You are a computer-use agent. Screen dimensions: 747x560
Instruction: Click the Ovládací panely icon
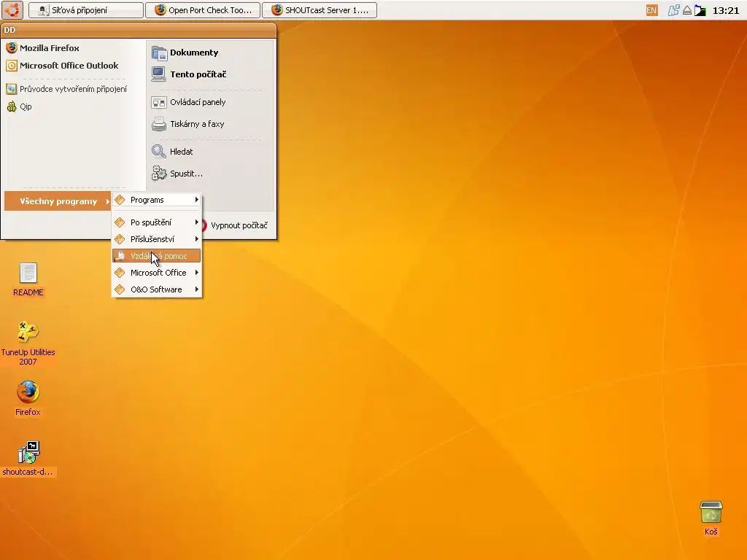[x=158, y=102]
